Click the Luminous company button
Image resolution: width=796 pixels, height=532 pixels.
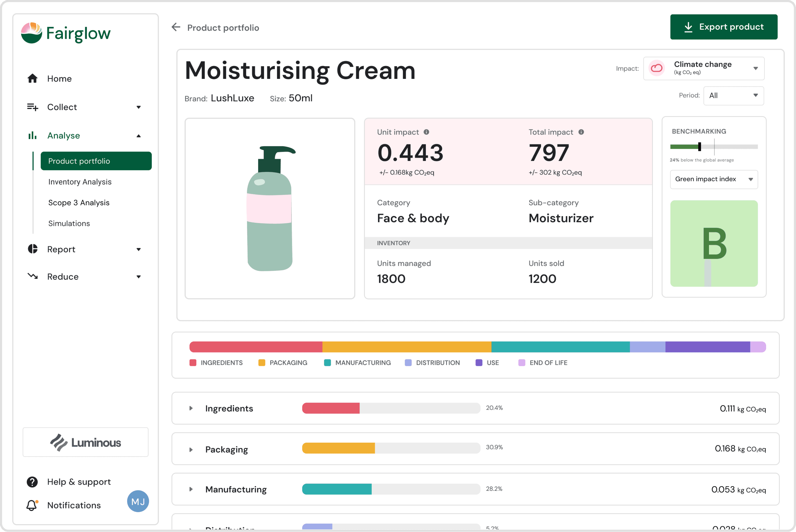click(85, 442)
